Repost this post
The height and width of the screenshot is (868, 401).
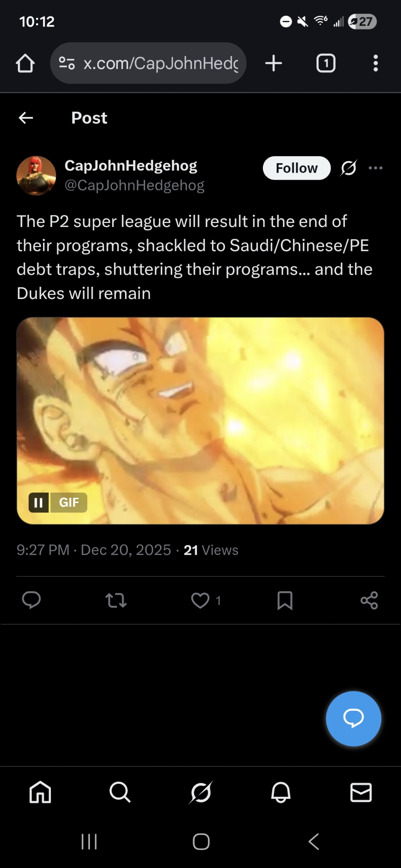(116, 600)
